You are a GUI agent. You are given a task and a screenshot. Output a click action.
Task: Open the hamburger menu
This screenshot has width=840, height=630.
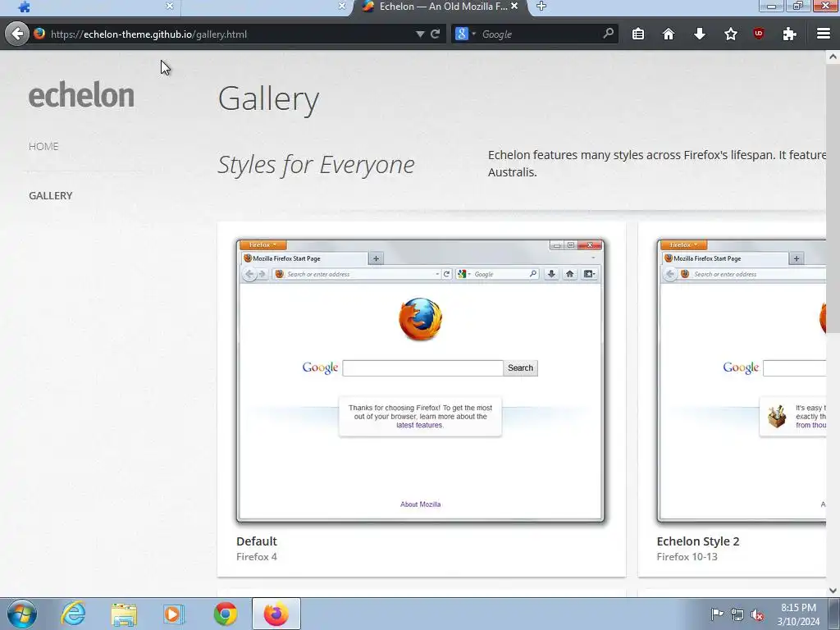point(824,34)
